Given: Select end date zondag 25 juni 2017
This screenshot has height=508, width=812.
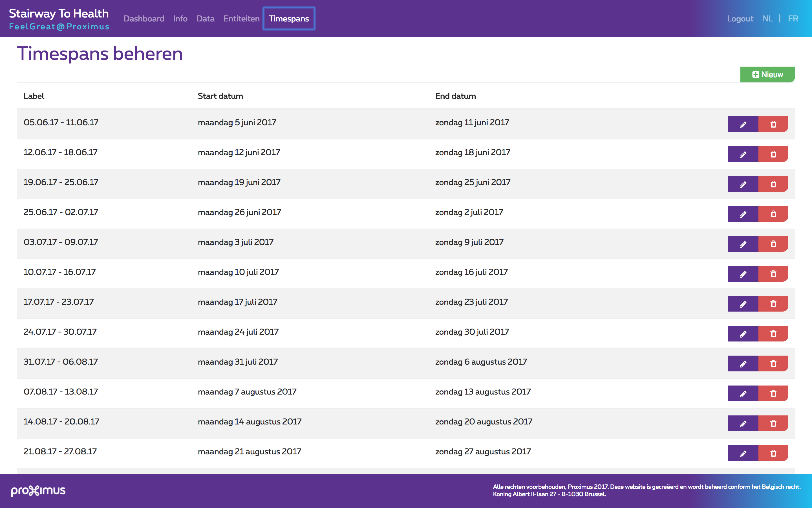Looking at the screenshot, I should point(473,182).
